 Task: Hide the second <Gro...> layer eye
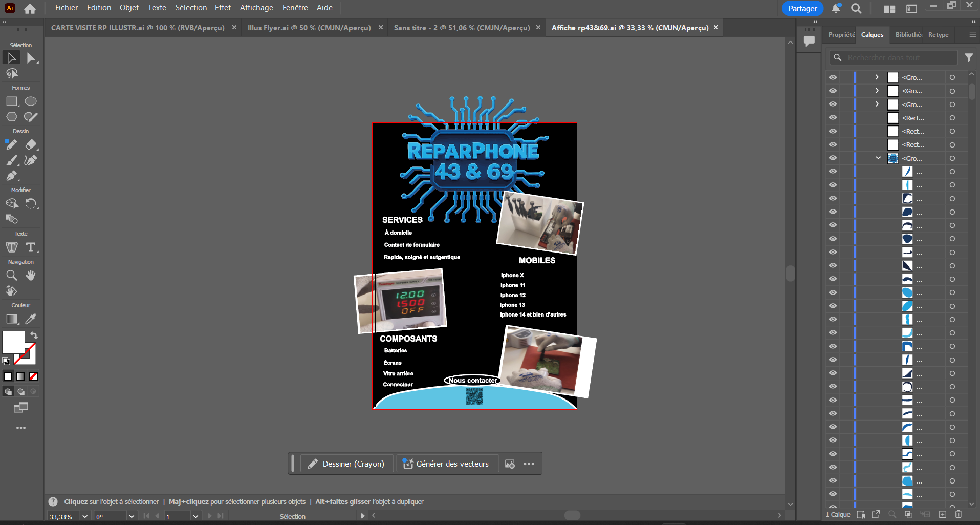pos(833,91)
